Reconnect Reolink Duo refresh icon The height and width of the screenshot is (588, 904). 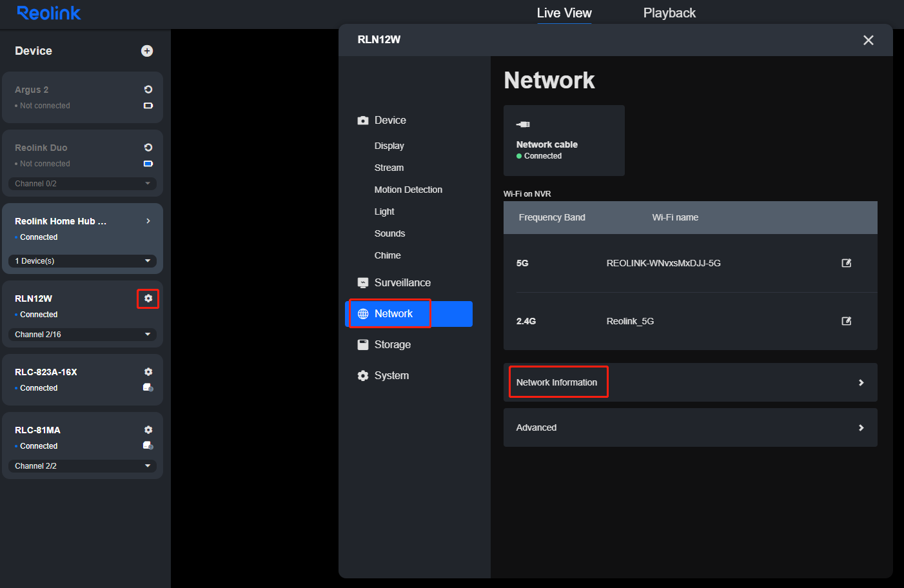[x=148, y=148]
